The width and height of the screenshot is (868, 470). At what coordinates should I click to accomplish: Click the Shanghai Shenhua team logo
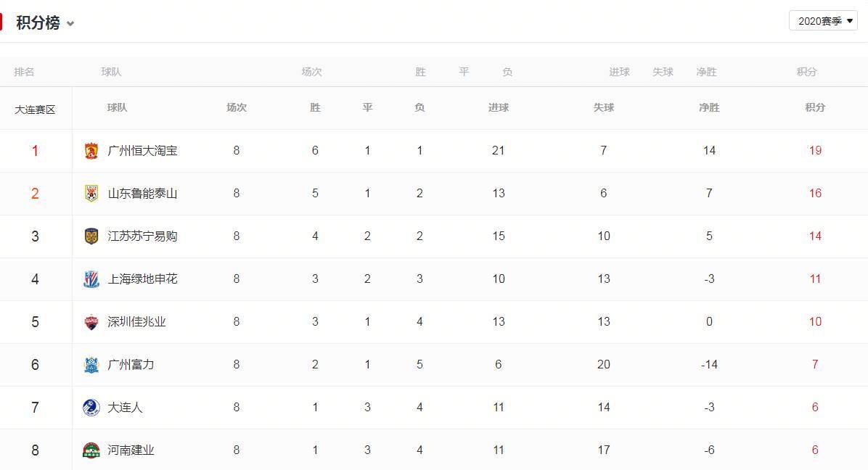(91, 279)
